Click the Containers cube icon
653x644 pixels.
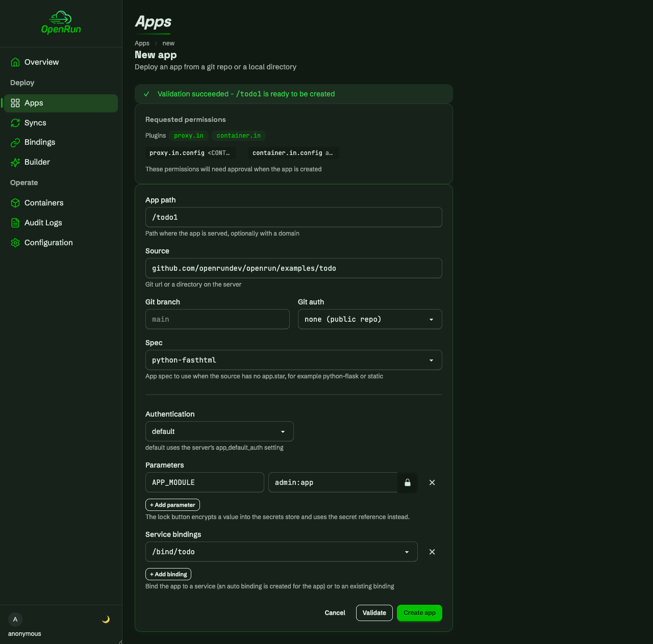[15, 203]
